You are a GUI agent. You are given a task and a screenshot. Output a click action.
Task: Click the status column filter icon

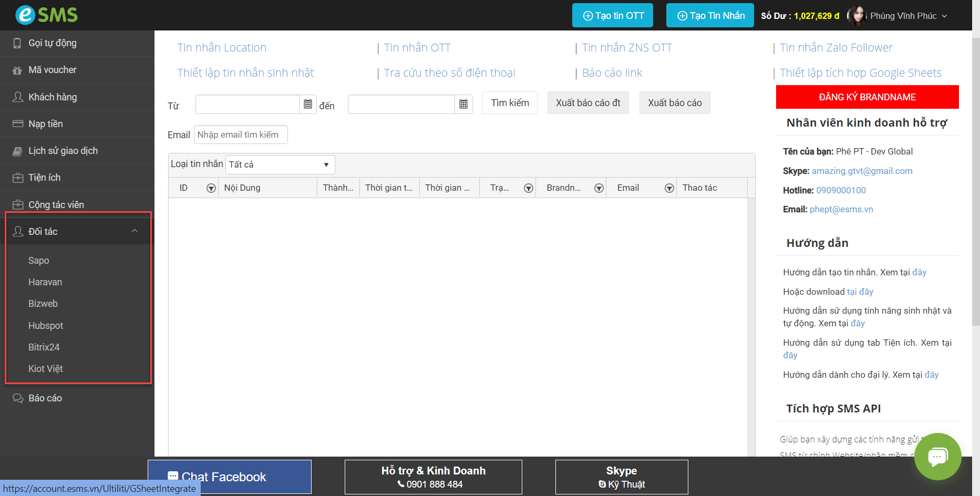coord(529,188)
